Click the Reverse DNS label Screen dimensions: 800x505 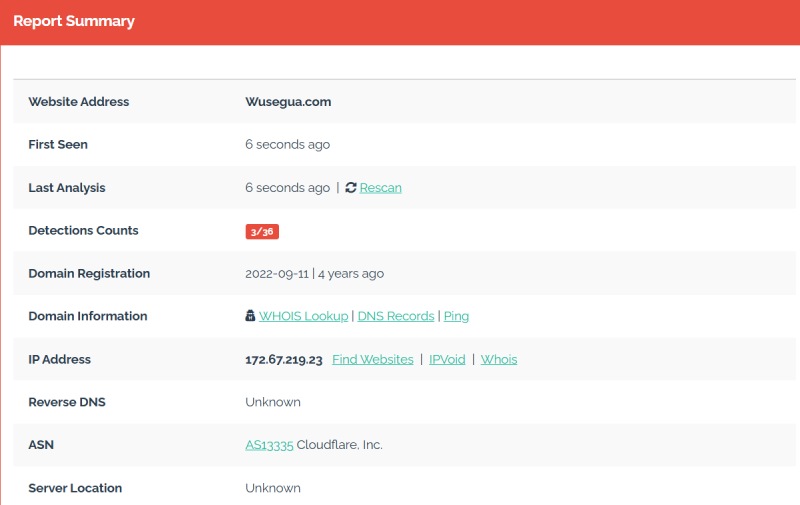tap(67, 402)
